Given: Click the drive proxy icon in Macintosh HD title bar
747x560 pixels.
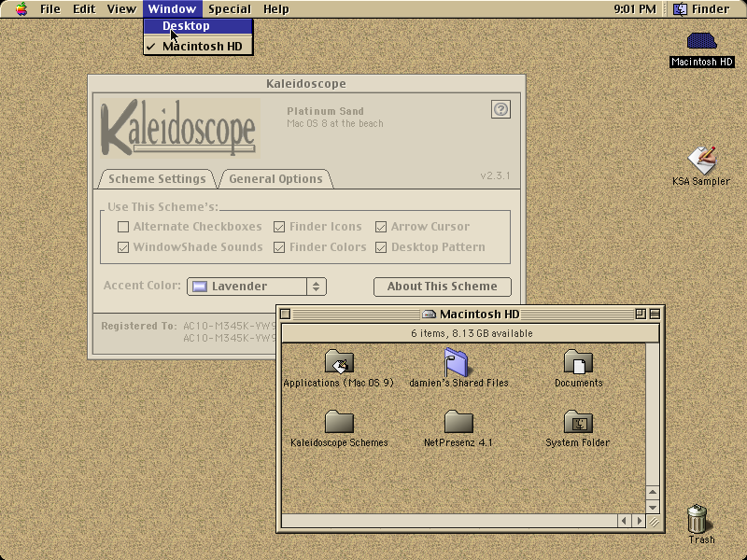Looking at the screenshot, I should tap(430, 315).
